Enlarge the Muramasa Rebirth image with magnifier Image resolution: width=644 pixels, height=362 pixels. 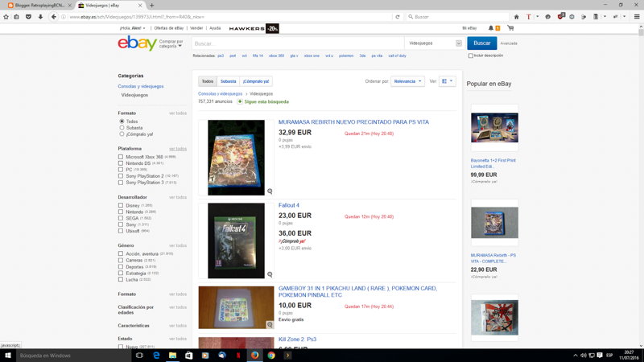point(270,191)
